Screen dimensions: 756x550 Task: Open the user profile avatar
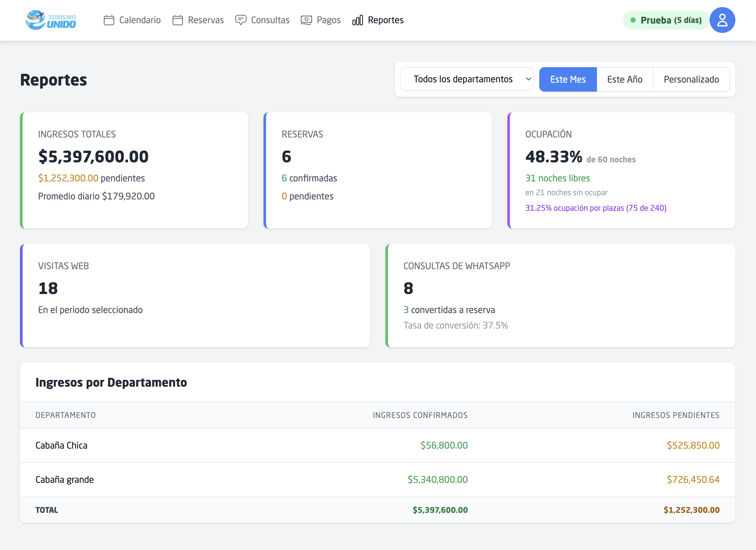tap(722, 20)
